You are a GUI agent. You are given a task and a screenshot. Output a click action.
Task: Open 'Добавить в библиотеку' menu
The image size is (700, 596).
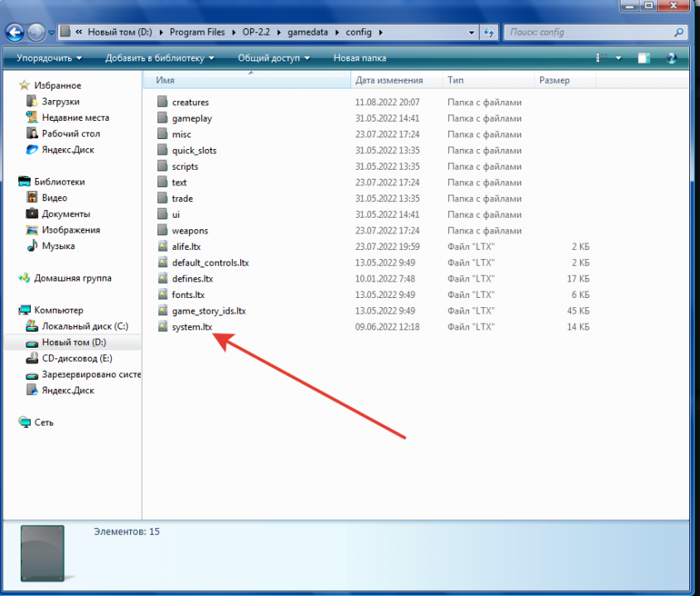click(159, 58)
